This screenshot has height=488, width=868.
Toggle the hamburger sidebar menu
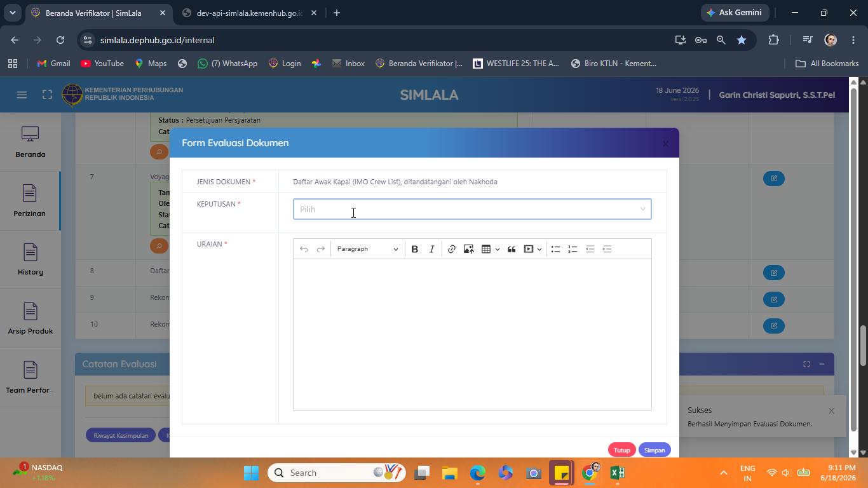pyautogui.click(x=22, y=95)
